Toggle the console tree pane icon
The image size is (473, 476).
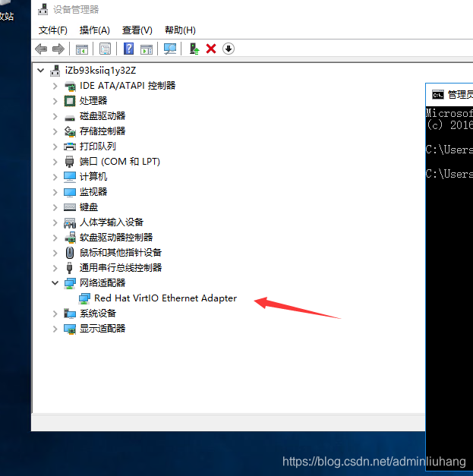click(82, 49)
